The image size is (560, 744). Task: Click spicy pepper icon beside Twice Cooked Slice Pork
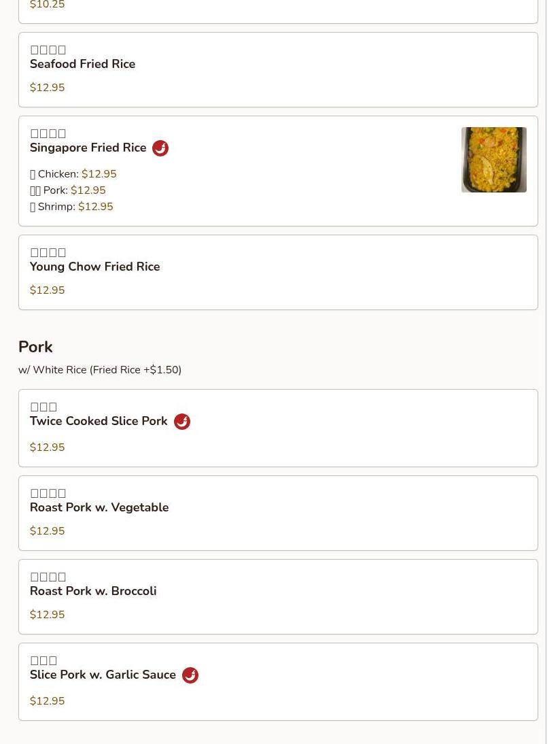182,422
